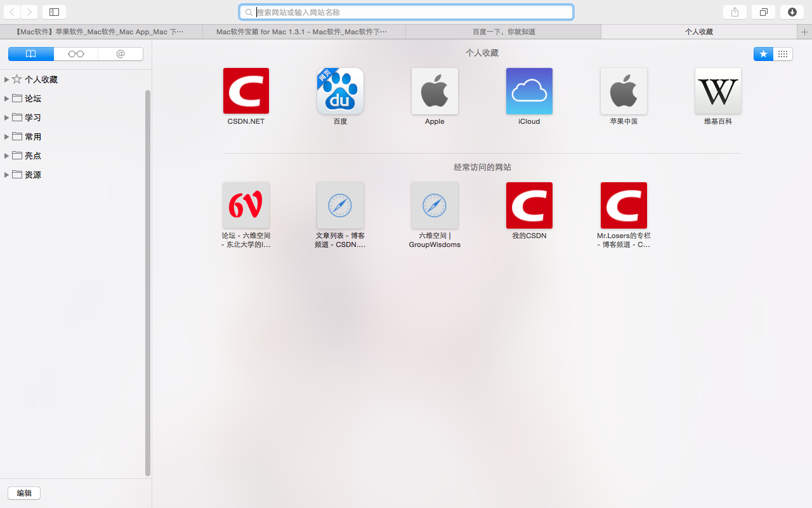
Task: Toggle the sidebar with the toolbar button
Action: pyautogui.click(x=54, y=12)
